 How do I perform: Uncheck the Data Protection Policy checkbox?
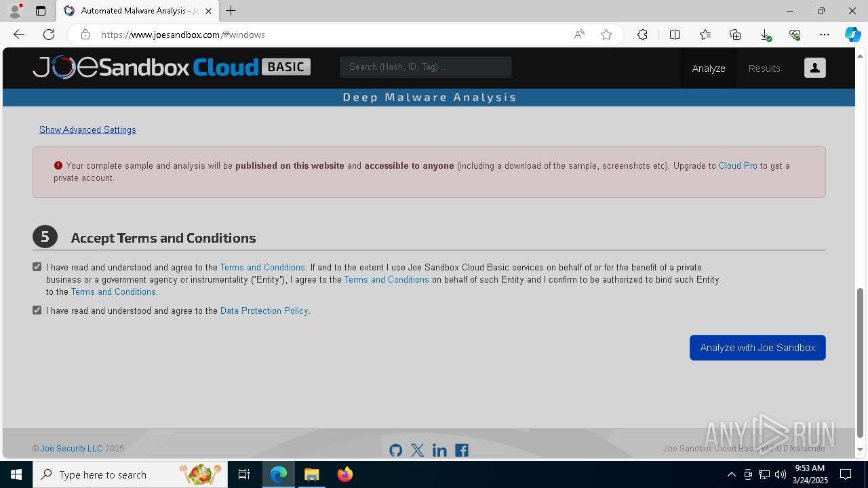click(37, 310)
